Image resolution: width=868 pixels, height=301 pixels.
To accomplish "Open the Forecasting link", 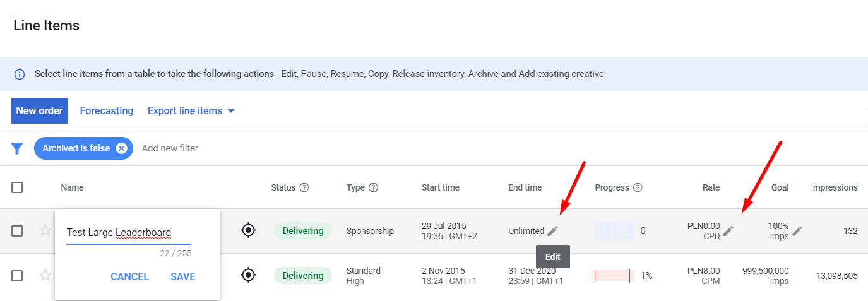I will (106, 111).
